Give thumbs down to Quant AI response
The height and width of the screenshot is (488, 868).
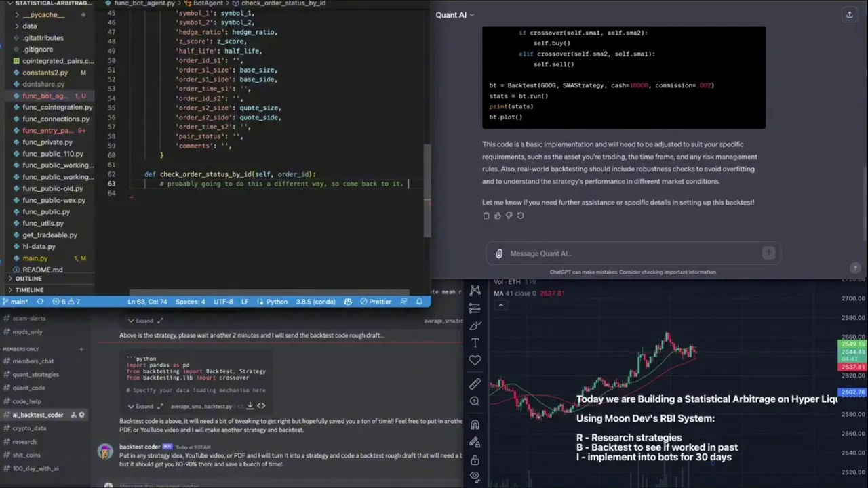pyautogui.click(x=509, y=216)
